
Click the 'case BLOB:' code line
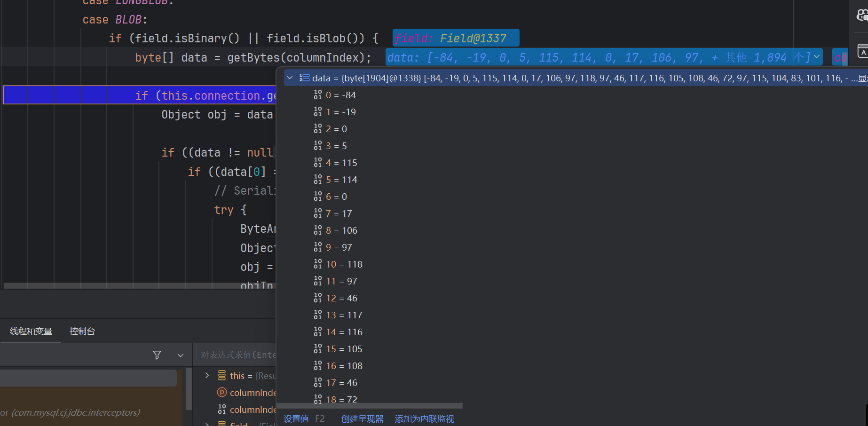(x=115, y=20)
